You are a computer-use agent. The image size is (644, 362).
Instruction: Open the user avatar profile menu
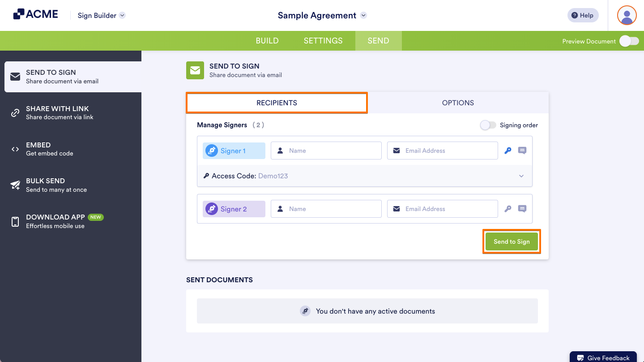point(627,15)
